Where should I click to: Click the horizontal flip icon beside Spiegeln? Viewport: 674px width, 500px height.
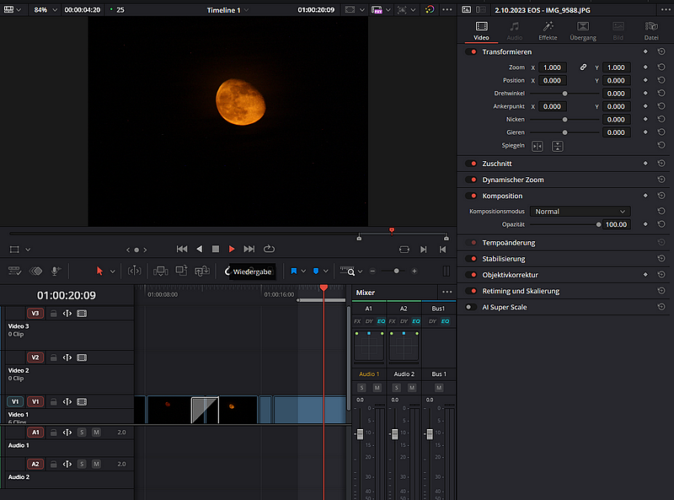537,146
